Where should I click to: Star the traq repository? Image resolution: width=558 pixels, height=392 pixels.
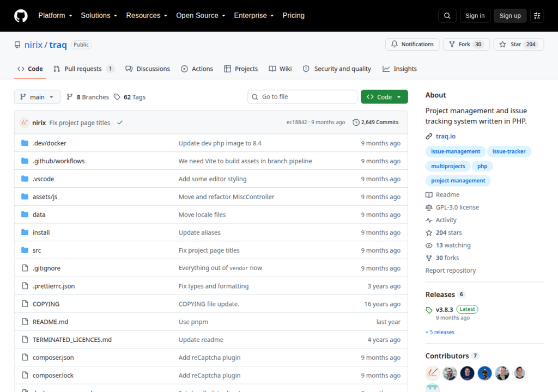click(x=519, y=44)
